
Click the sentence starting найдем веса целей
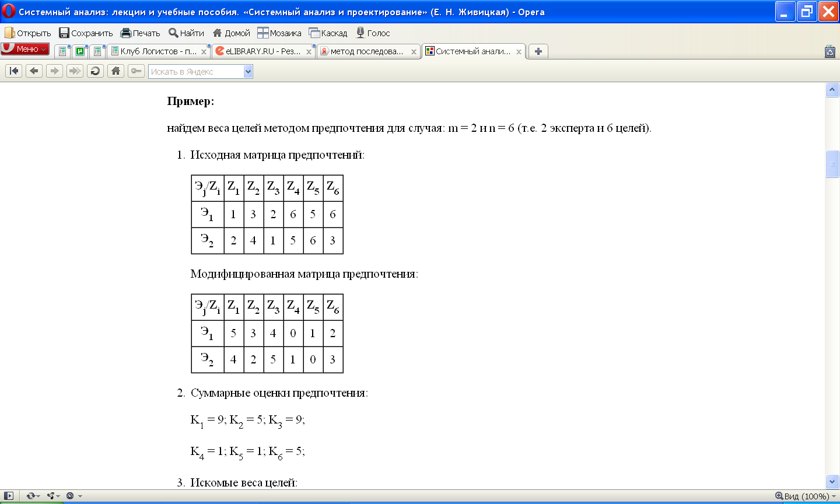pyautogui.click(x=409, y=128)
